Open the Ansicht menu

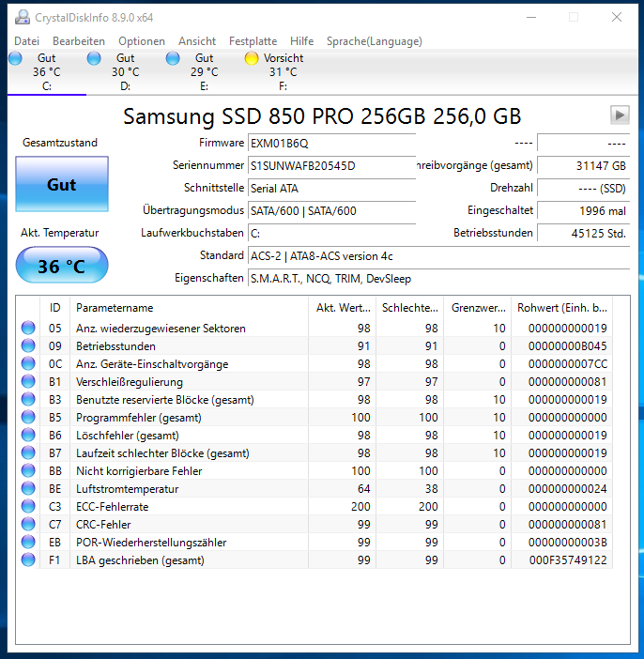(197, 41)
